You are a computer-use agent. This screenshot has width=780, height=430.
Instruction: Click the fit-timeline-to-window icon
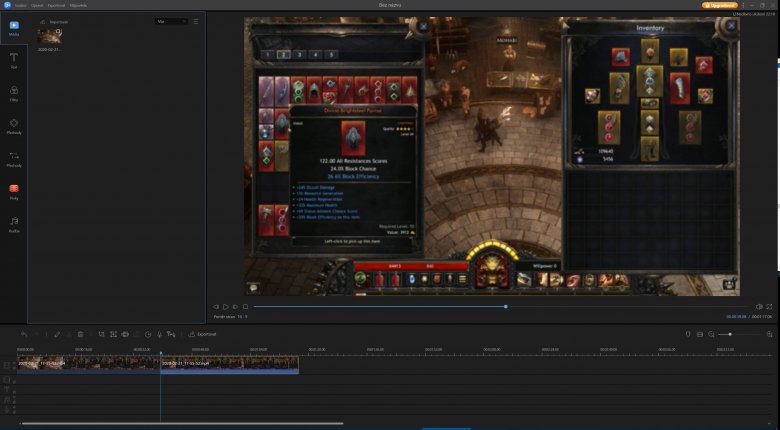(x=700, y=334)
